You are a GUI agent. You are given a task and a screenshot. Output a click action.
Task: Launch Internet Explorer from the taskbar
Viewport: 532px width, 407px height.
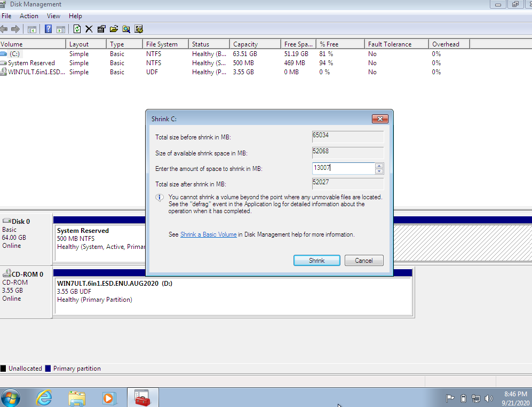pyautogui.click(x=44, y=397)
